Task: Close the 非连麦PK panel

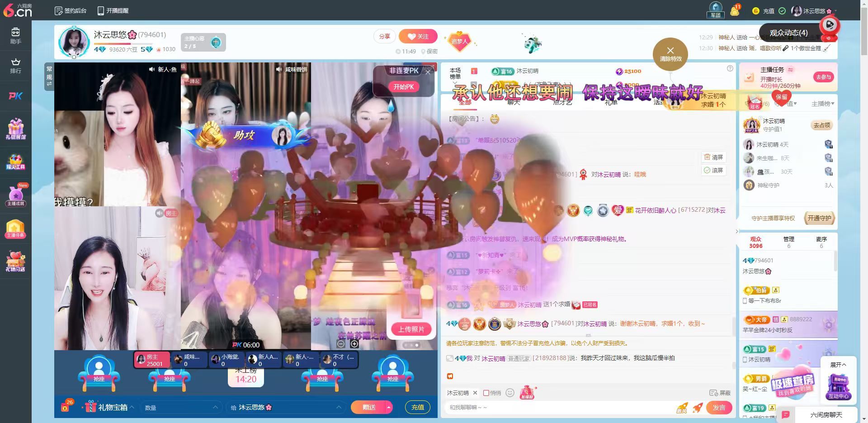Action: coord(428,71)
